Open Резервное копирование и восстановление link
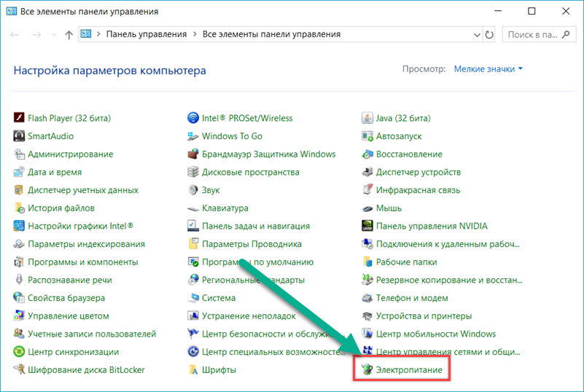Screen dimensions: 584x392 pos(449,280)
